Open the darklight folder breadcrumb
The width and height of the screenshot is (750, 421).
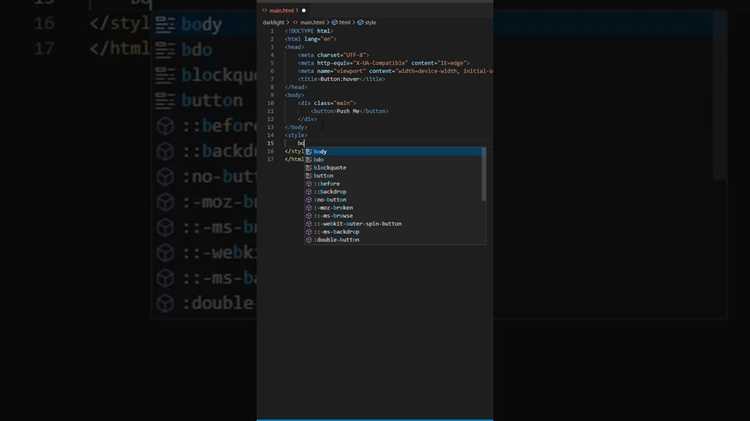point(274,22)
